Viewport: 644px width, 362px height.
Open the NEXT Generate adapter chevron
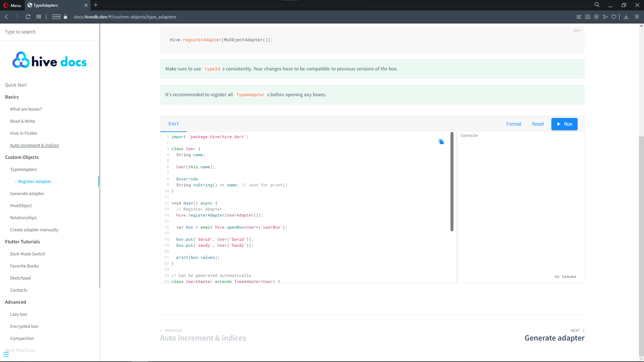pyautogui.click(x=583, y=330)
